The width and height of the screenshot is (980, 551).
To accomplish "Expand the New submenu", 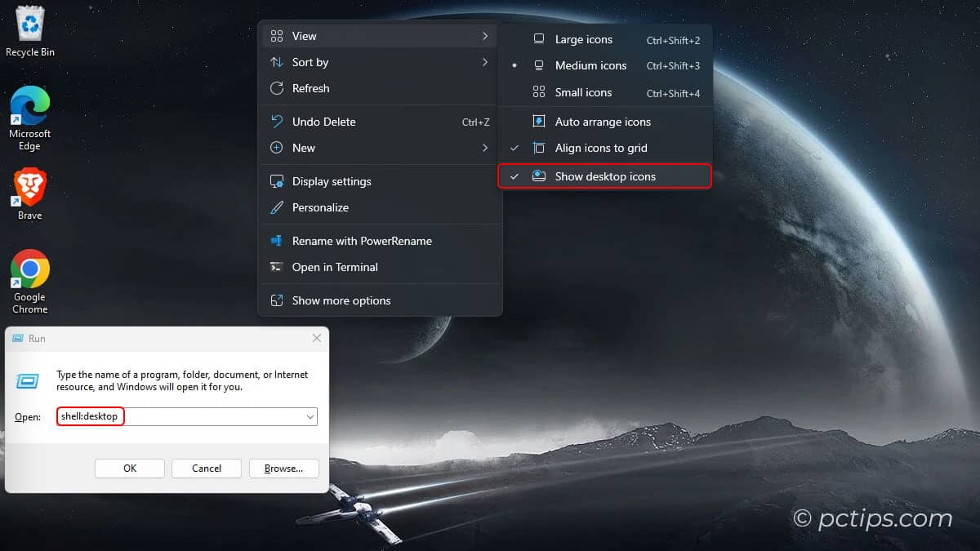I will click(303, 148).
